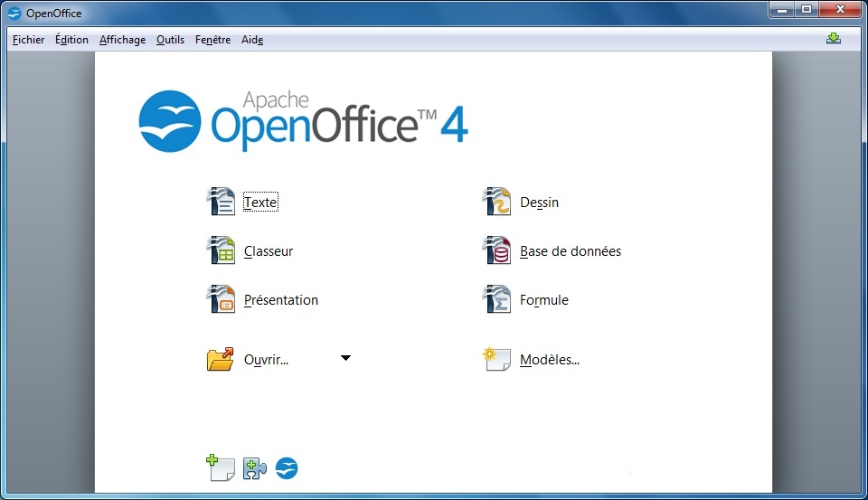The height and width of the screenshot is (500, 868).
Task: Click the update download icon in menu bar
Action: 833,38
